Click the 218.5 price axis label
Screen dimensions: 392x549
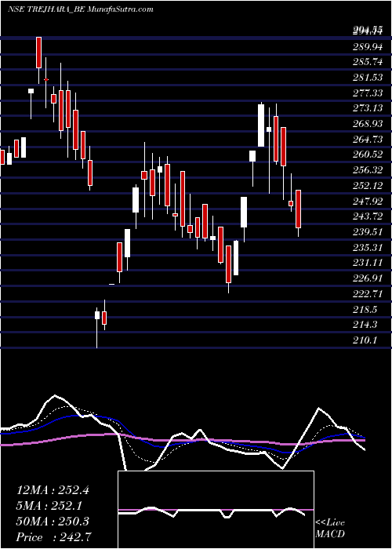pos(365,310)
